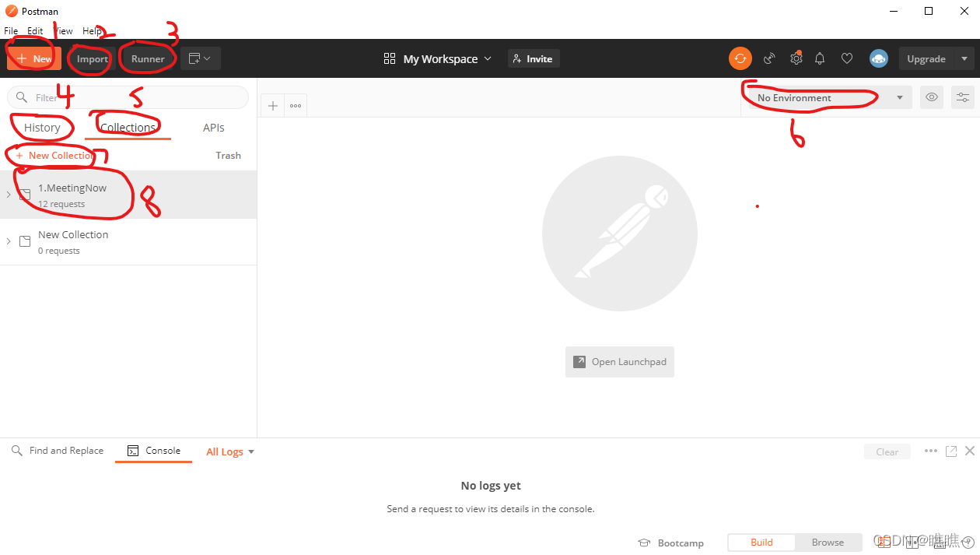Screen dimensions: 980x555
Task: Close the console panel with X
Action: pos(970,451)
